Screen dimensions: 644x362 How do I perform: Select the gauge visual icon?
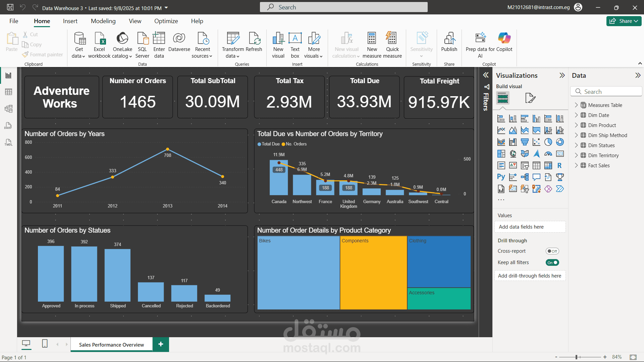548,154
